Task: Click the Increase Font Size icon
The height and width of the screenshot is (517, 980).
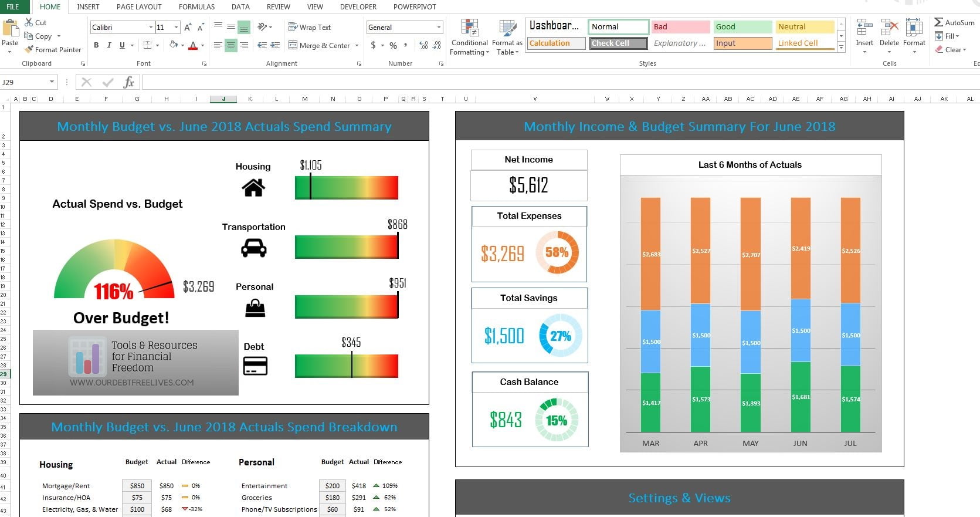Action: 188,28
